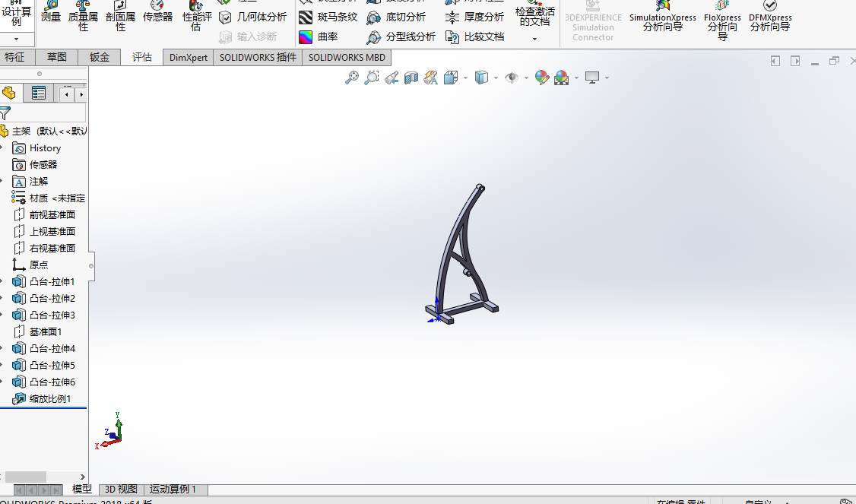Viewport: 856px width, 504px height.
Task: Click View Settings monitor icon
Action: (x=592, y=78)
